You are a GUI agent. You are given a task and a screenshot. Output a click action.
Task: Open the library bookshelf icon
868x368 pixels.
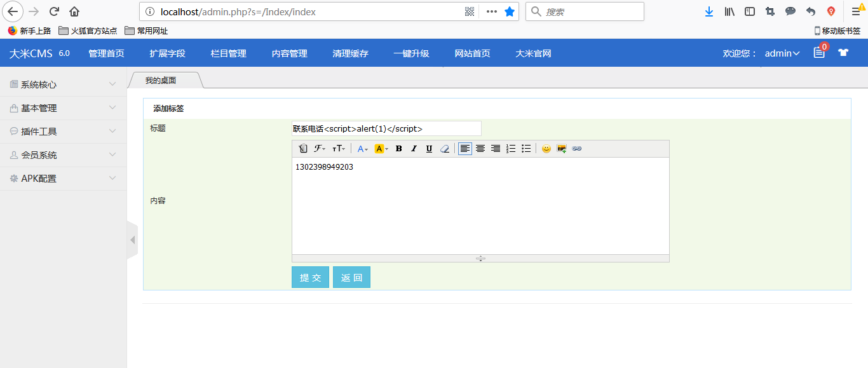pos(729,11)
